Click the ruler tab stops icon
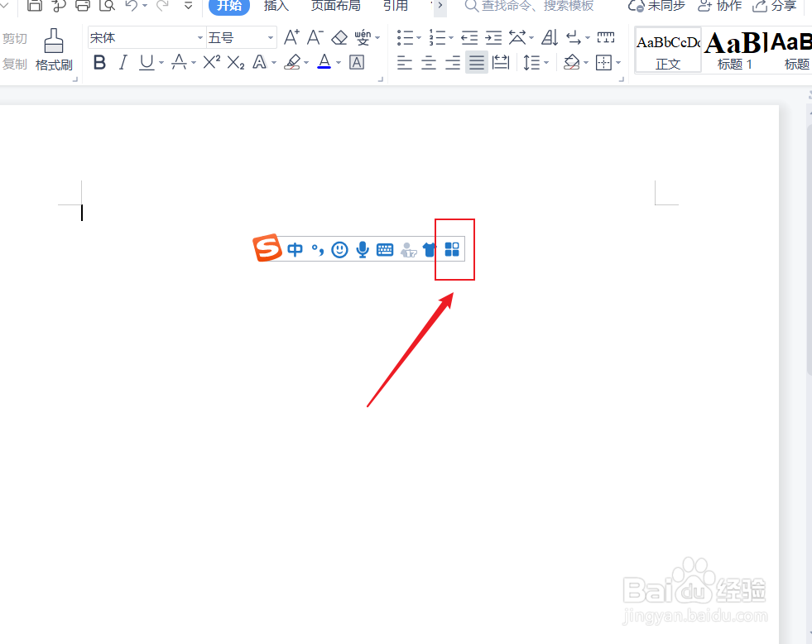The height and width of the screenshot is (644, 812). 606,38
